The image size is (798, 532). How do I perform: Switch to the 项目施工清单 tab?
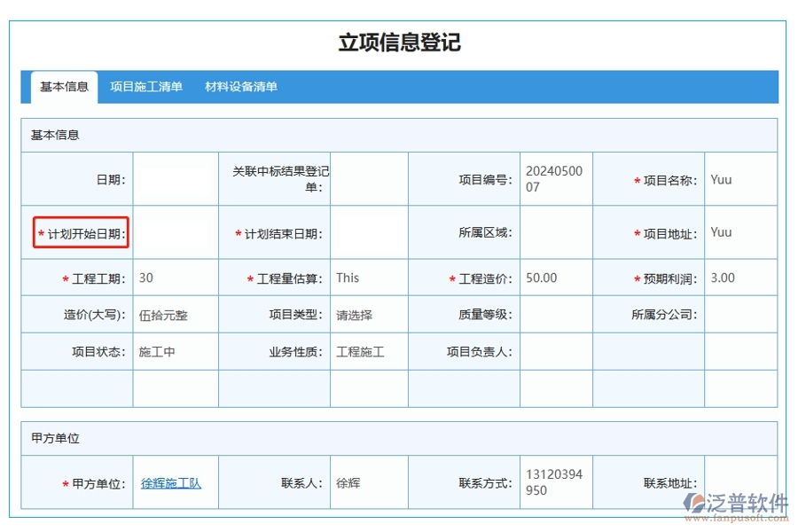(145, 86)
